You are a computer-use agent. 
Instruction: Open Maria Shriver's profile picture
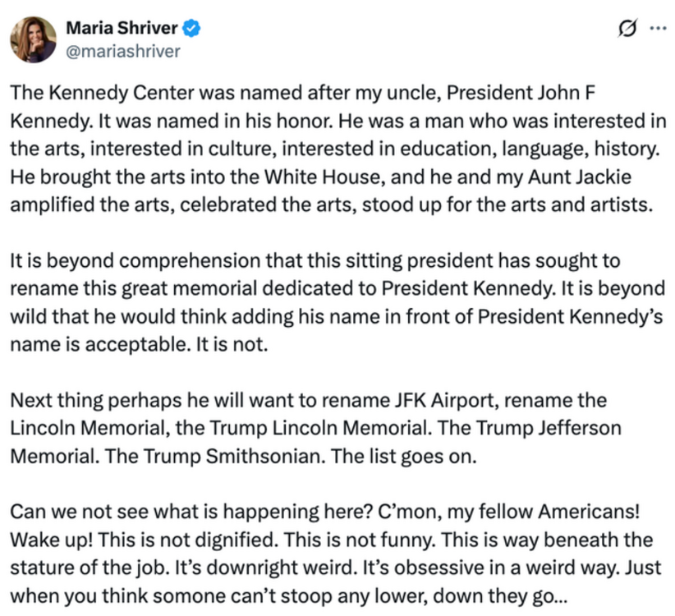pos(33,39)
